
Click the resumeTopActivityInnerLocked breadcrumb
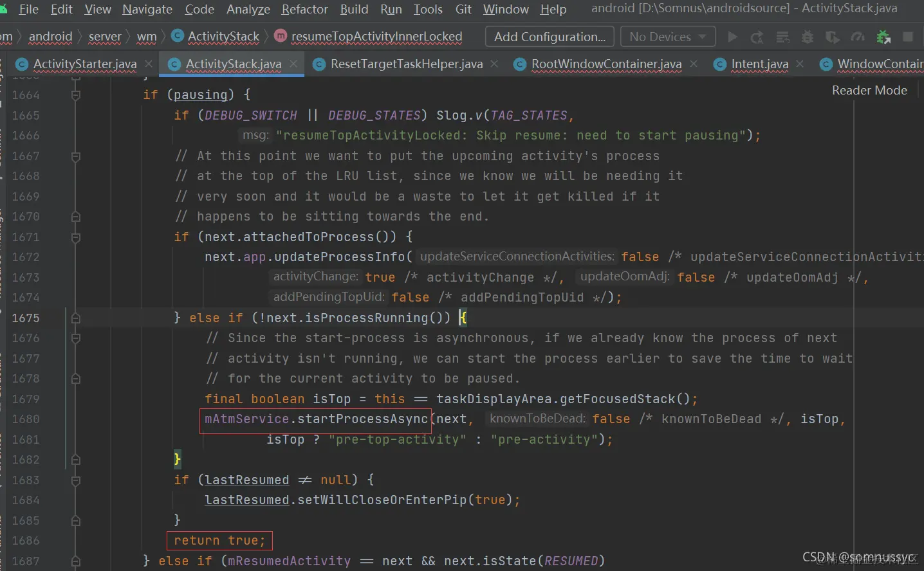[x=376, y=37]
